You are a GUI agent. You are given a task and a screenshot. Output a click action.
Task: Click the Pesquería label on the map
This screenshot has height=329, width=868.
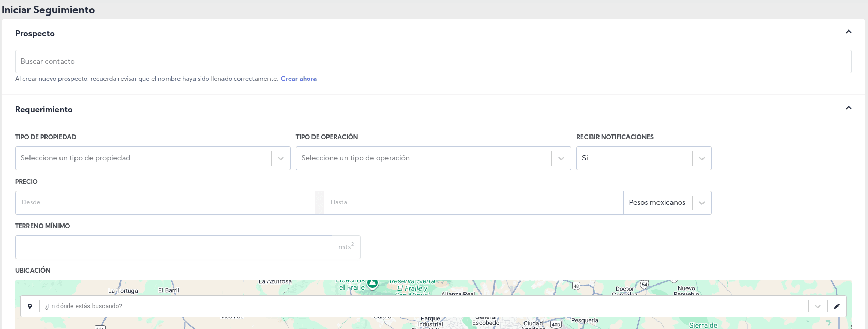585,321
